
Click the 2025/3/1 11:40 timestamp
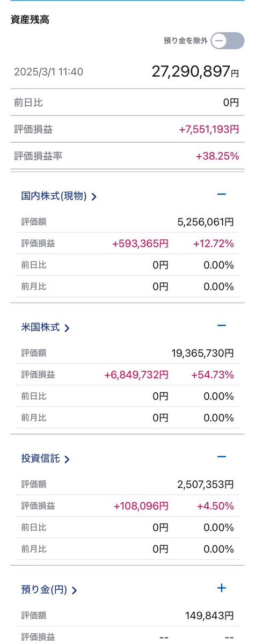pyautogui.click(x=49, y=72)
